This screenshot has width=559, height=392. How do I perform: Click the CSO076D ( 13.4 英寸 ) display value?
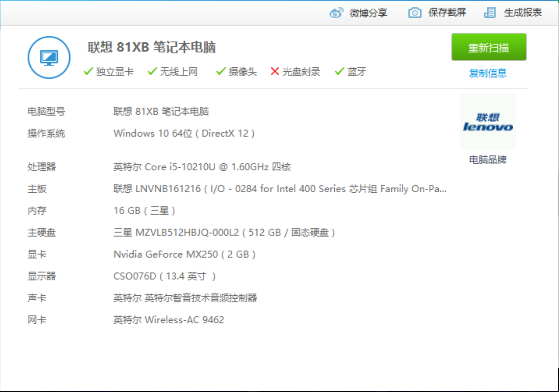click(x=165, y=276)
